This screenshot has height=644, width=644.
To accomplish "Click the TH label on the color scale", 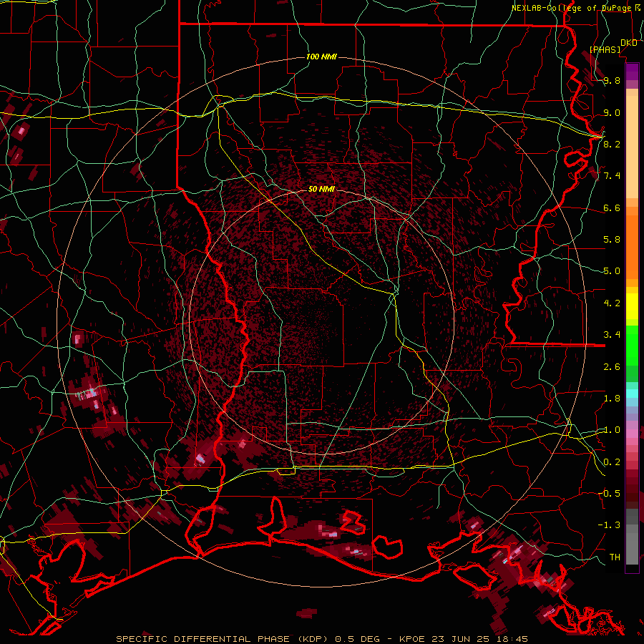I will [x=615, y=557].
